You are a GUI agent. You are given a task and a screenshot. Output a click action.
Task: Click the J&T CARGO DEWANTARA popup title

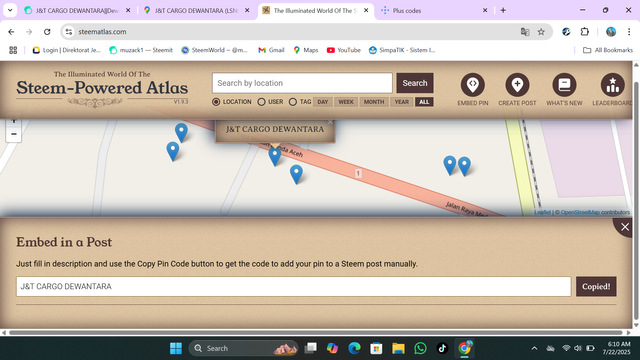(275, 129)
